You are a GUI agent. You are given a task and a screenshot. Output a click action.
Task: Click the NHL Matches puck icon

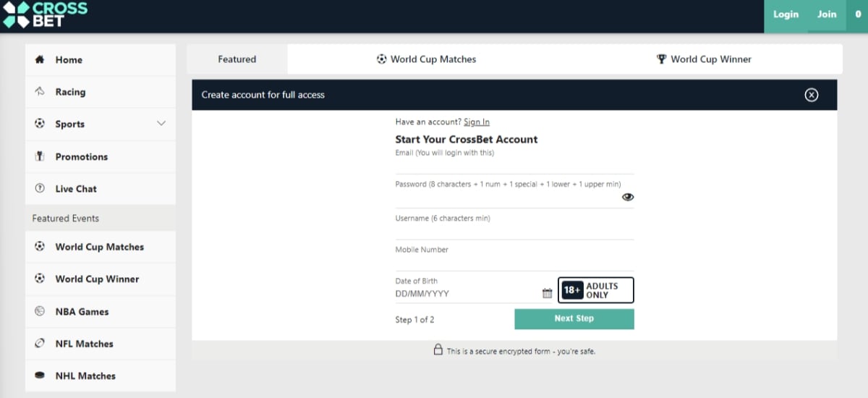click(x=40, y=376)
